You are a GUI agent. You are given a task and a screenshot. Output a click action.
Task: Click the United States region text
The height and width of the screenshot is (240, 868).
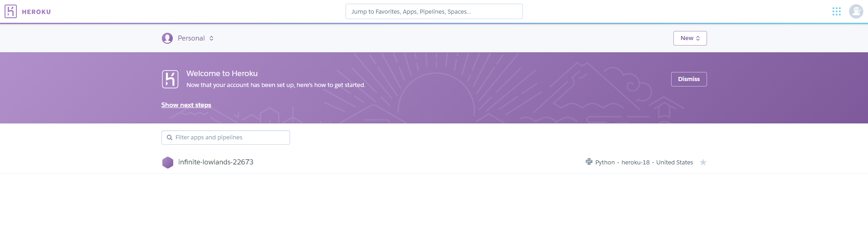click(674, 163)
